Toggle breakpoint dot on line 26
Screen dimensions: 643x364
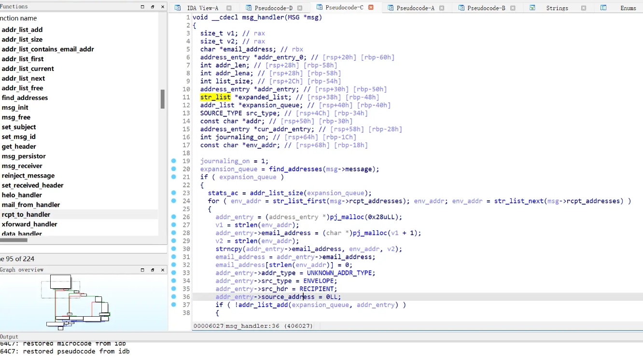pos(174,217)
